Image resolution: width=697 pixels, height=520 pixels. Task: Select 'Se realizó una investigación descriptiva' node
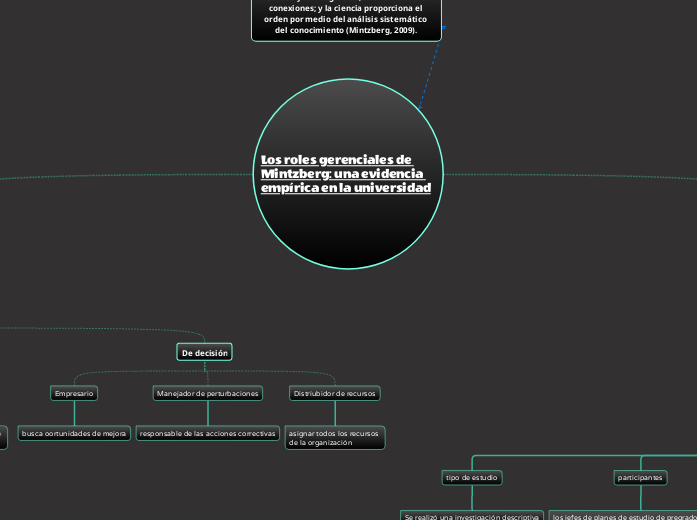click(471, 516)
